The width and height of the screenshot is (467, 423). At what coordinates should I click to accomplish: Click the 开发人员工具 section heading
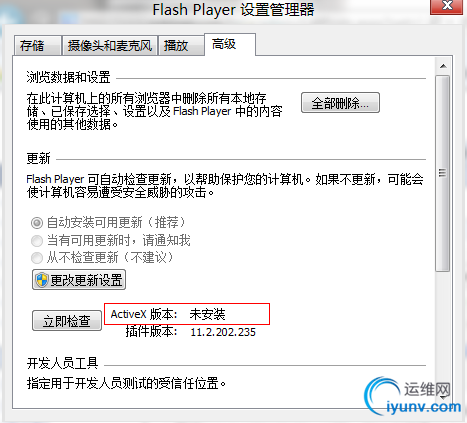[x=62, y=363]
